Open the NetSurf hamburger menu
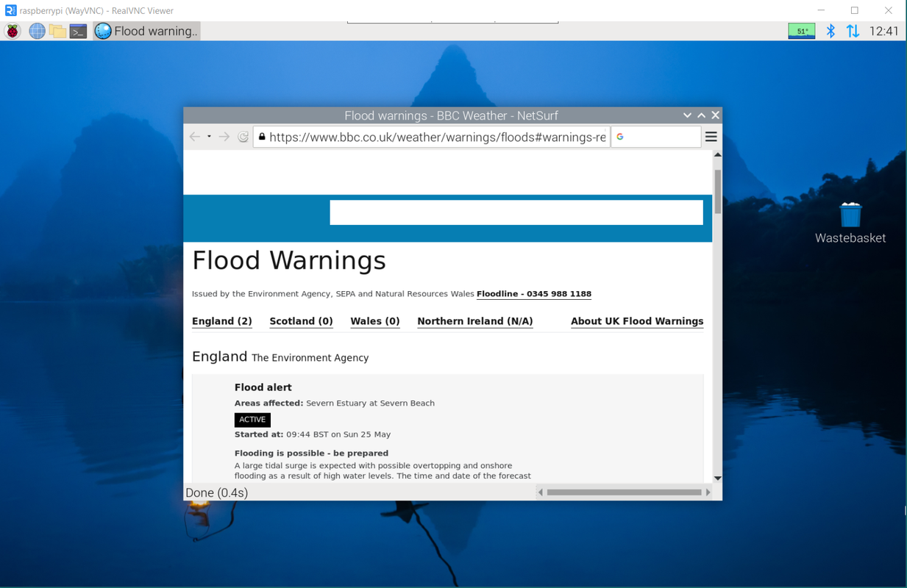The height and width of the screenshot is (588, 907). click(711, 137)
